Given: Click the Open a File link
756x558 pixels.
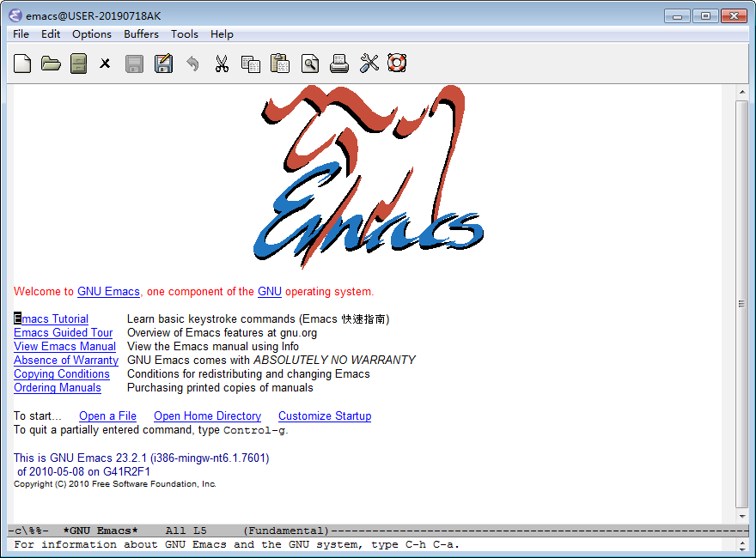Looking at the screenshot, I should 107,415.
